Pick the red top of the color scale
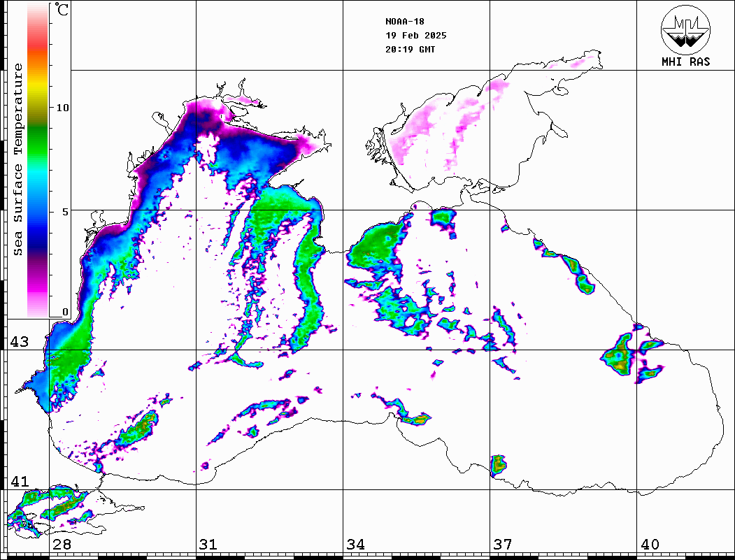 tap(38, 45)
